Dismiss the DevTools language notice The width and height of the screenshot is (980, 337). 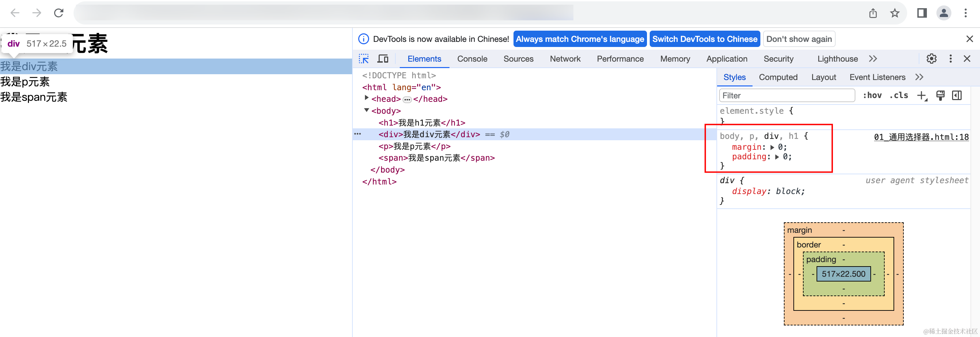[x=969, y=39]
